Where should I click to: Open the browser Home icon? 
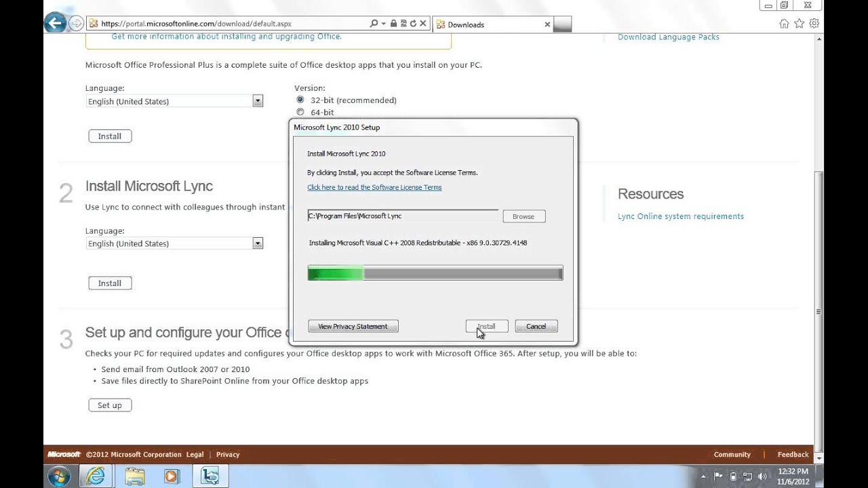[x=785, y=24]
